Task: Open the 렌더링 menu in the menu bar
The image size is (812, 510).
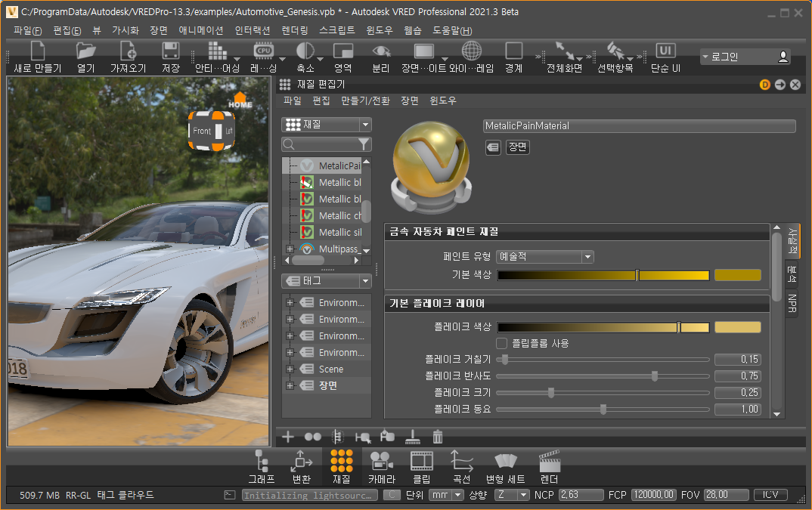Action: pyautogui.click(x=294, y=30)
